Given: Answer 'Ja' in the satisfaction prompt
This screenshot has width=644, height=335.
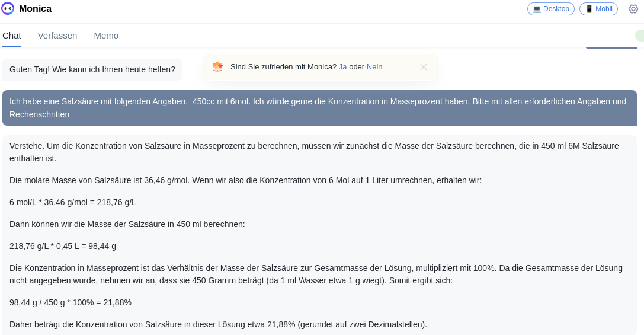Looking at the screenshot, I should coord(342,67).
